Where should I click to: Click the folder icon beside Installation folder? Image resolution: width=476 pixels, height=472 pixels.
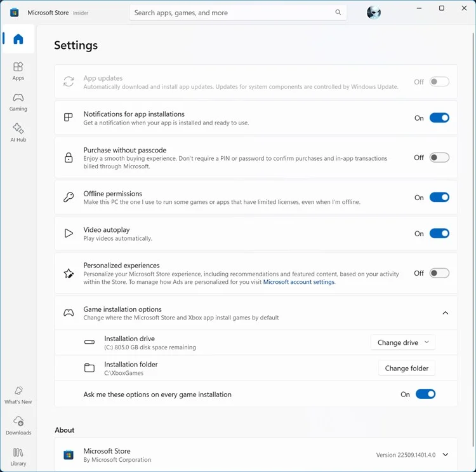click(x=89, y=368)
